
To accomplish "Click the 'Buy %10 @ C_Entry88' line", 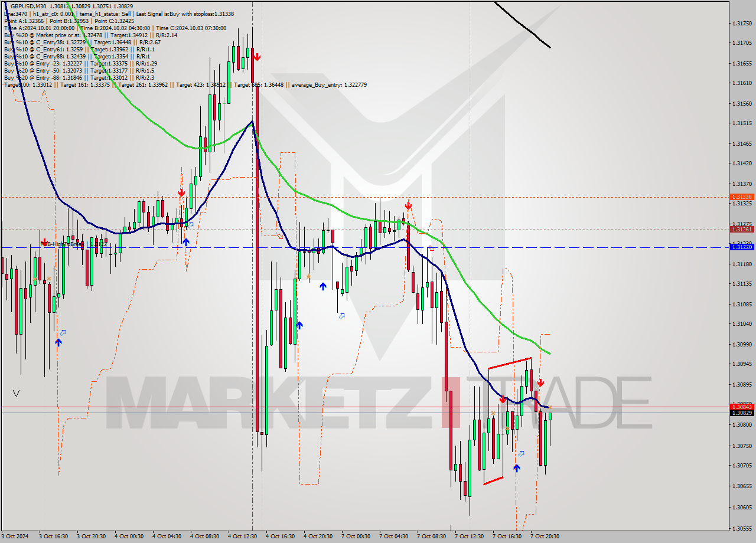I will coord(77,56).
